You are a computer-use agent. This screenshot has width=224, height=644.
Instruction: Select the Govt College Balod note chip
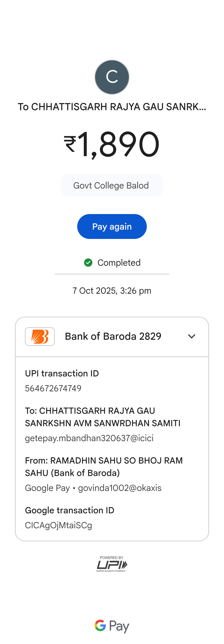click(x=112, y=185)
